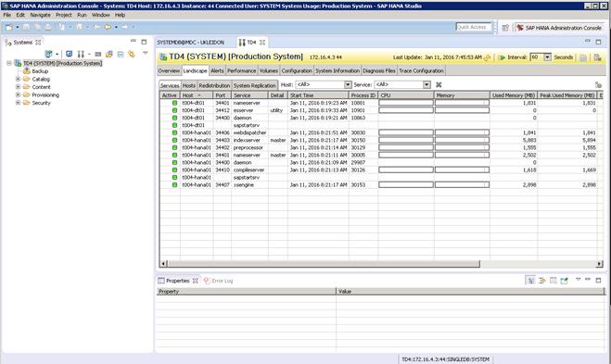
Task: Sort by the Start Time column header
Action: coord(318,95)
